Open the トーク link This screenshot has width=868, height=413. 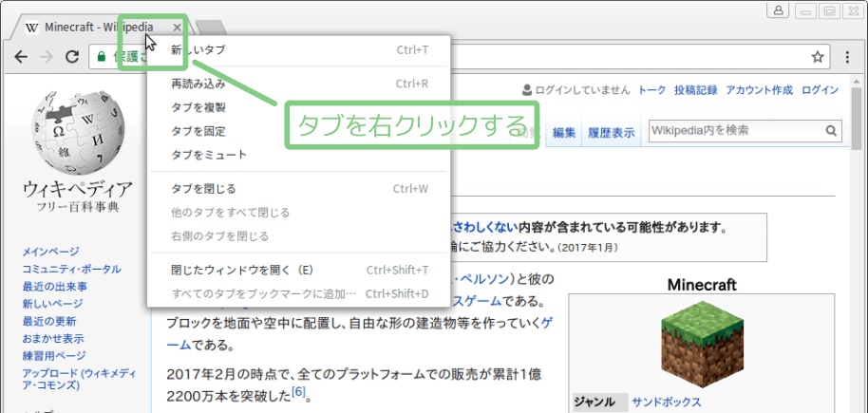652,90
